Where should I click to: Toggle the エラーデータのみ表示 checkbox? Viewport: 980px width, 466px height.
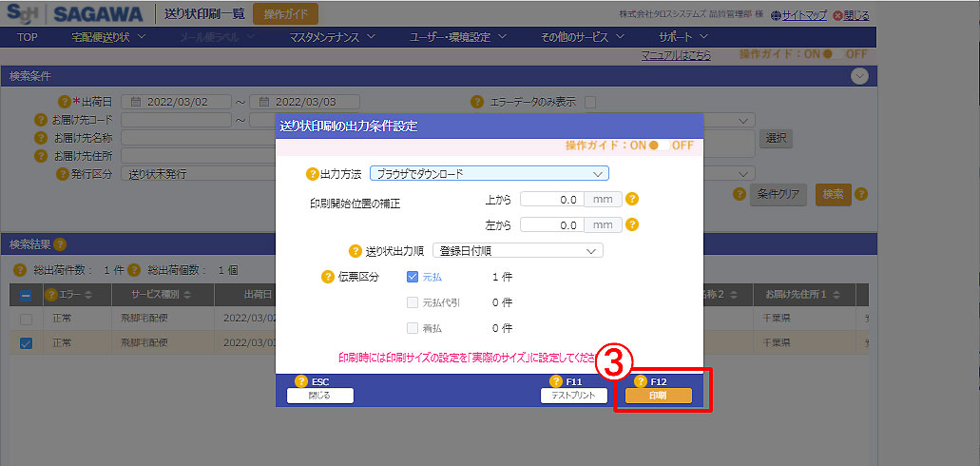pos(590,102)
